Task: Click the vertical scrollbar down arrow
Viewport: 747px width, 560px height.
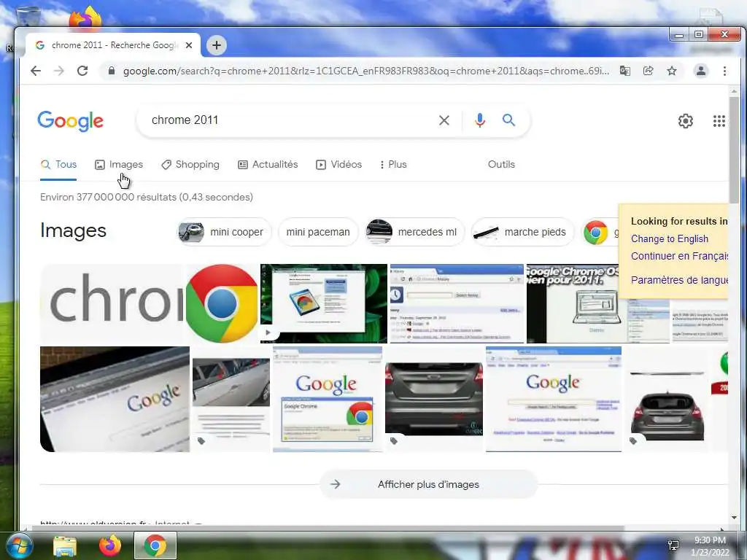Action: (x=734, y=518)
